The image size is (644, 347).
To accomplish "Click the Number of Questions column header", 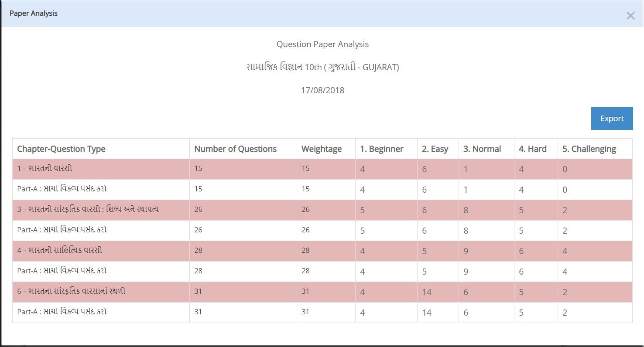I will pos(235,149).
